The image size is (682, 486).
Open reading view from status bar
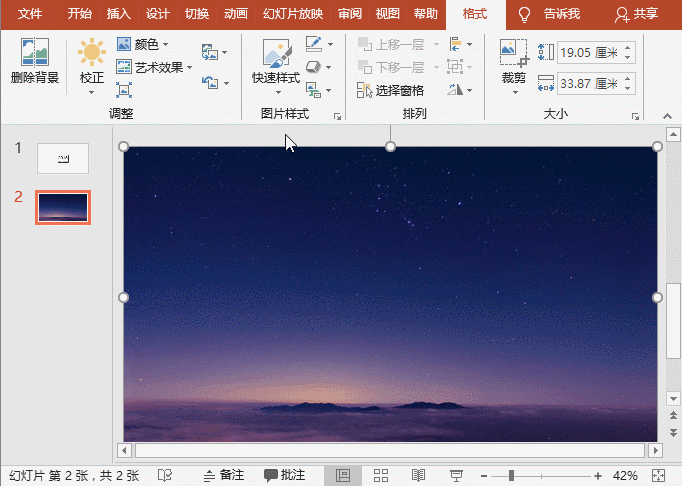419,475
